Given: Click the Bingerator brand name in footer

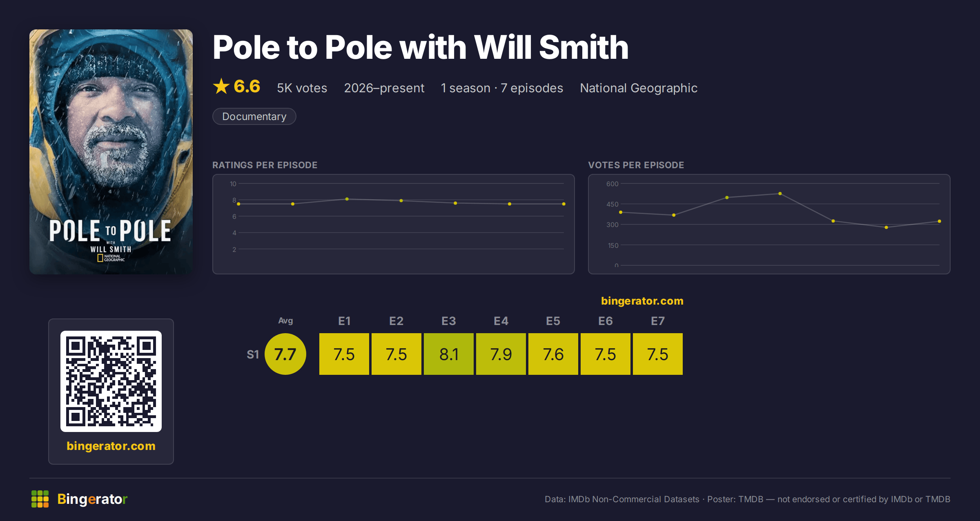Looking at the screenshot, I should coord(92,499).
